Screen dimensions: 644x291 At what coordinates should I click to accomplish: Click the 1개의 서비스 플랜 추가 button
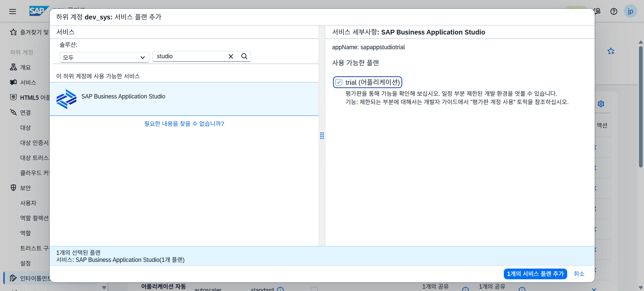tap(535, 274)
